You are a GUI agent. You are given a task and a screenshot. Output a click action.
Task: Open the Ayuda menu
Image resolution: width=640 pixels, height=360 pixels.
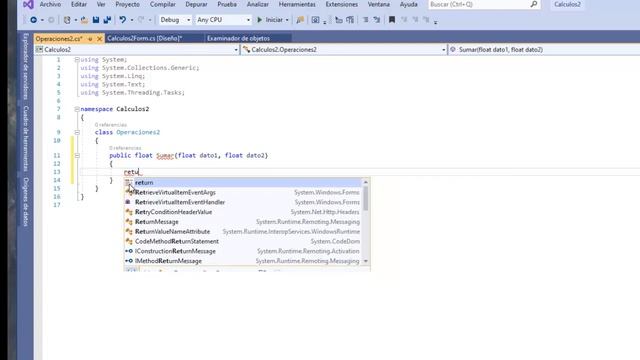(x=409, y=4)
